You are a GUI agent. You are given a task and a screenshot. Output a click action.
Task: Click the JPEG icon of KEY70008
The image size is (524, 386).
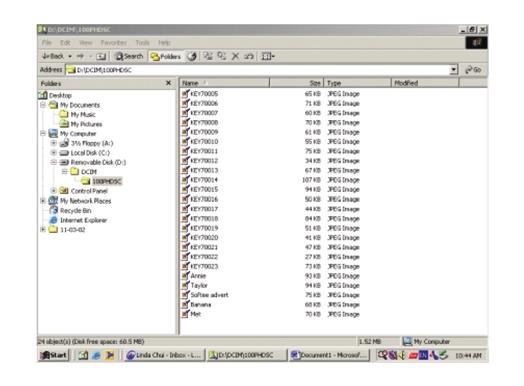185,122
